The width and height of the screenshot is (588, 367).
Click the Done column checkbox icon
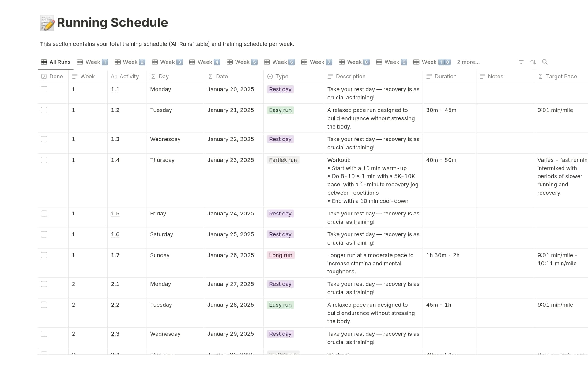[44, 77]
